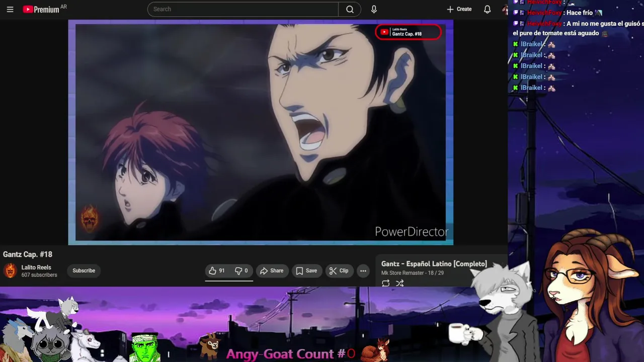Click the Hace frío chat message
Viewport: 644px width, 362px height.
point(580,13)
